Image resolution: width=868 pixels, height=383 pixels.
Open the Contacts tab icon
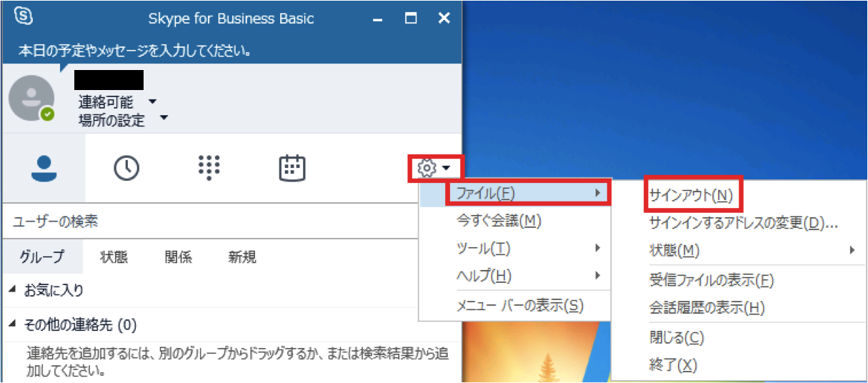43,168
